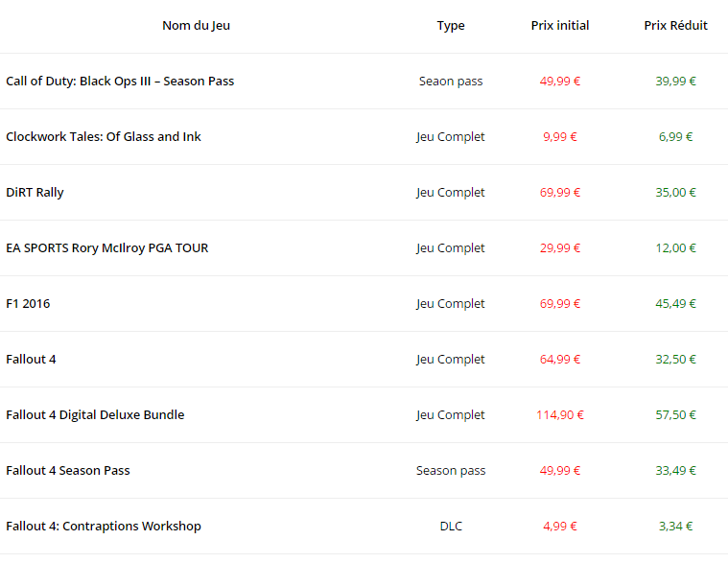Select the 'Type' column header

click(x=451, y=26)
